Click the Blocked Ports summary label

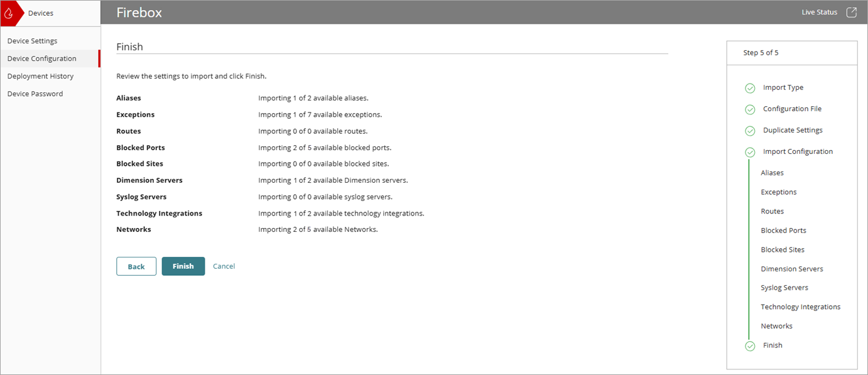(x=141, y=148)
